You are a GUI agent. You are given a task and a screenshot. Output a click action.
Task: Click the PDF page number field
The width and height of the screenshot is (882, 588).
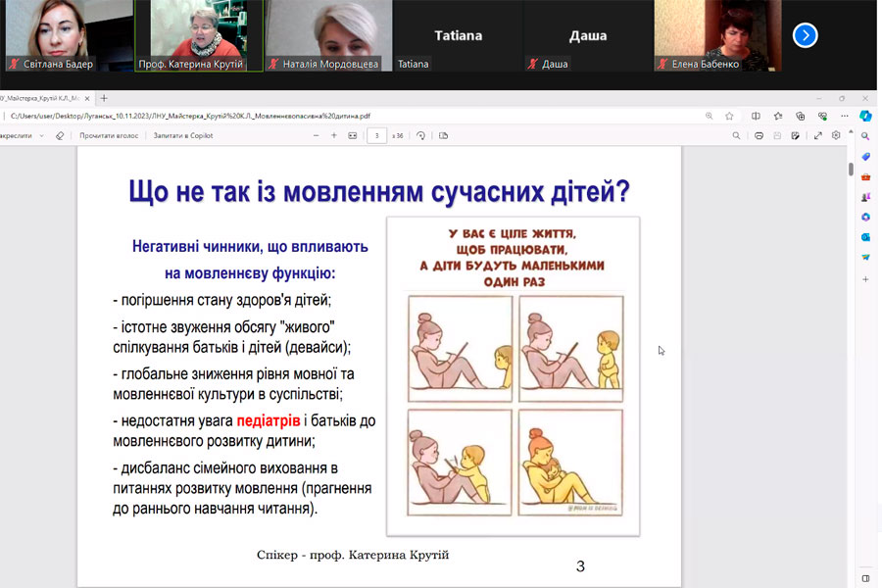pos(376,135)
